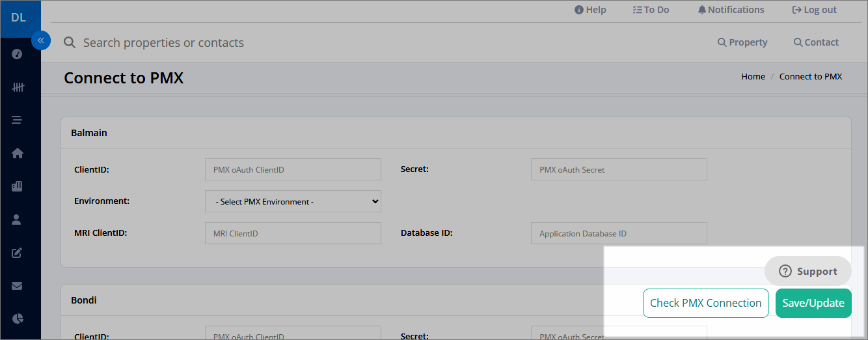The height and width of the screenshot is (340, 868).
Task: Click the Balmain section heading
Action: (89, 132)
